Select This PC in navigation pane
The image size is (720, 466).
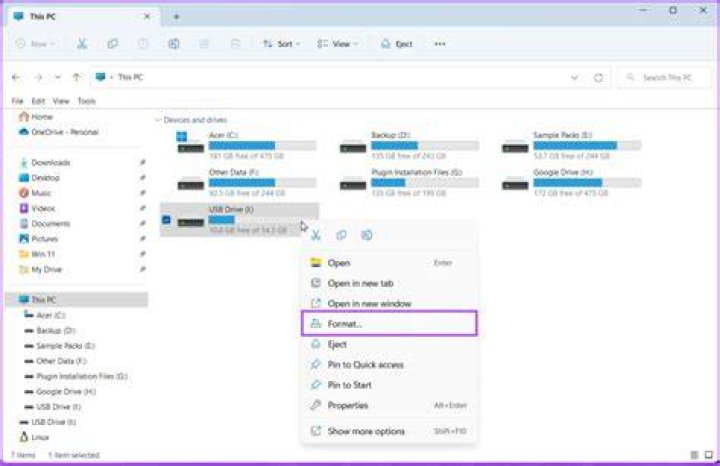click(77, 300)
